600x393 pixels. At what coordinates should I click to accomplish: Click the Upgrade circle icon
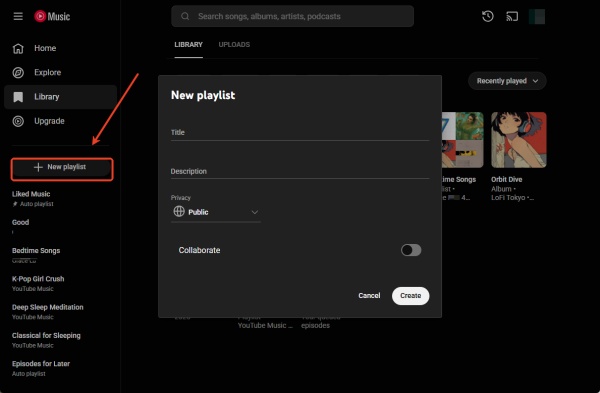click(18, 121)
